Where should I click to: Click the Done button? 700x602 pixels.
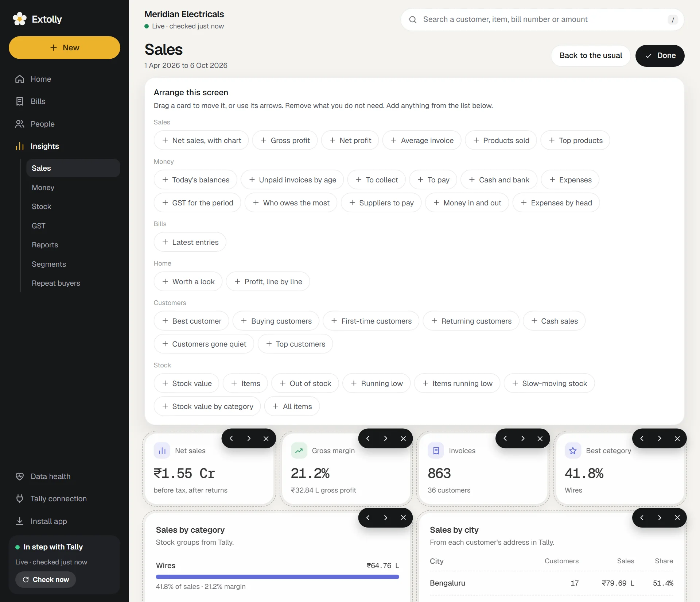pyautogui.click(x=660, y=55)
